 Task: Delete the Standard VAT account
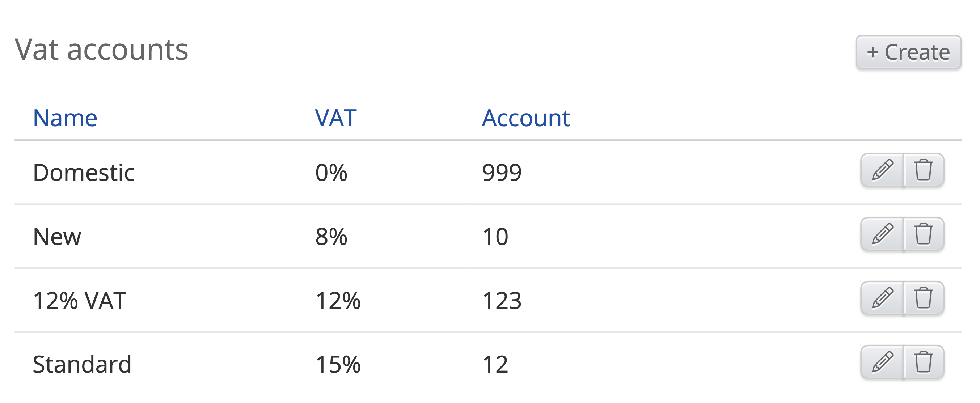tap(924, 361)
